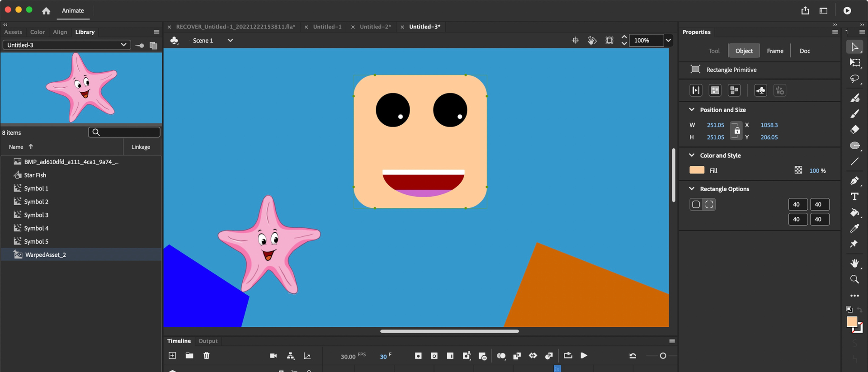Click the Fill color swatch in Properties
The height and width of the screenshot is (372, 868).
pyautogui.click(x=697, y=170)
